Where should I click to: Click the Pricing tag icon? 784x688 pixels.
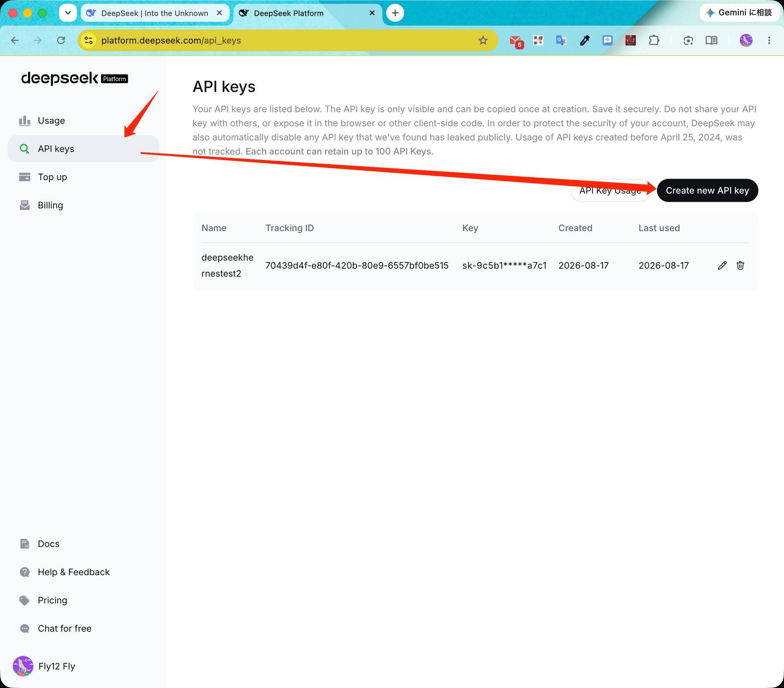pyautogui.click(x=24, y=600)
